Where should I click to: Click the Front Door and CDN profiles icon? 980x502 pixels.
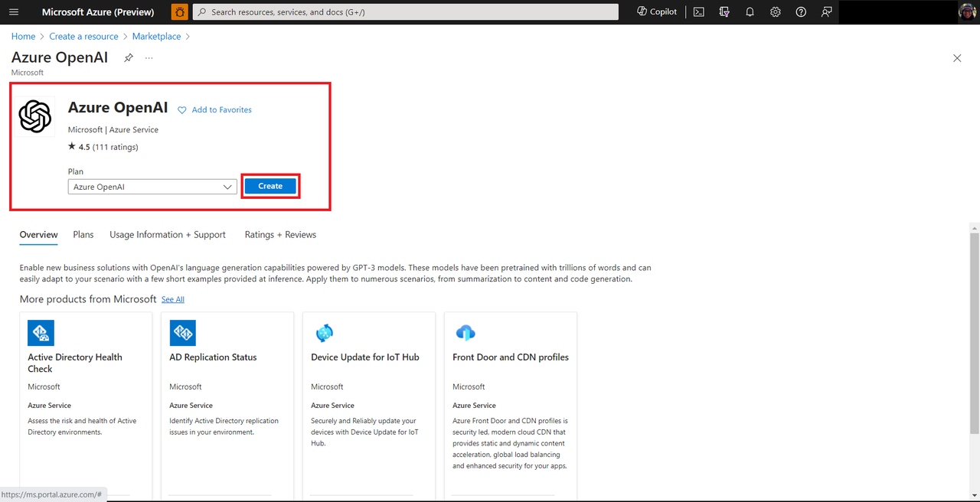[x=465, y=333]
